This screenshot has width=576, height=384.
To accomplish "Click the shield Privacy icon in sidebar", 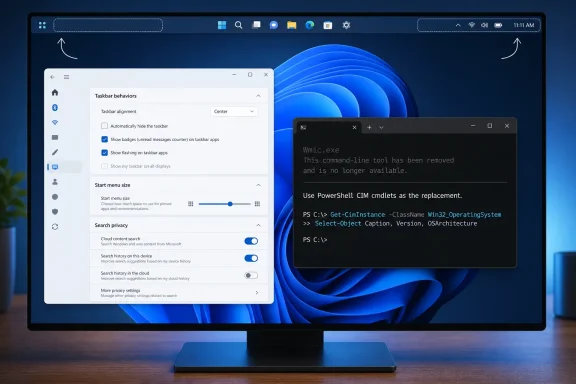I will 55,212.
